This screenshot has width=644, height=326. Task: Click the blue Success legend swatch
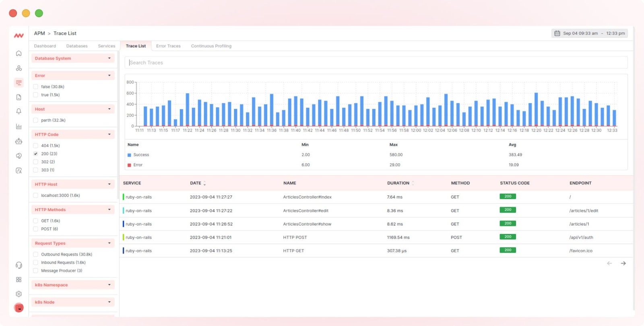tap(129, 155)
